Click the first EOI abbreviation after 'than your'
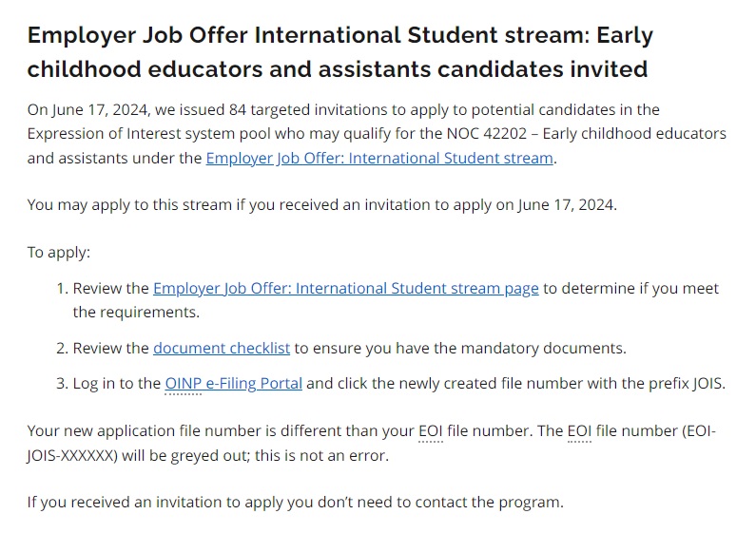The image size is (756, 533). [x=431, y=430]
